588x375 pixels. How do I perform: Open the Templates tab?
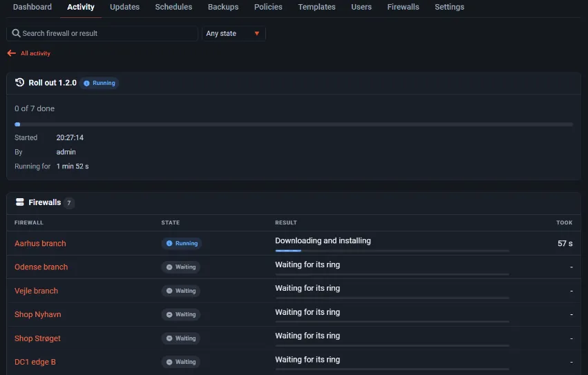(x=316, y=7)
